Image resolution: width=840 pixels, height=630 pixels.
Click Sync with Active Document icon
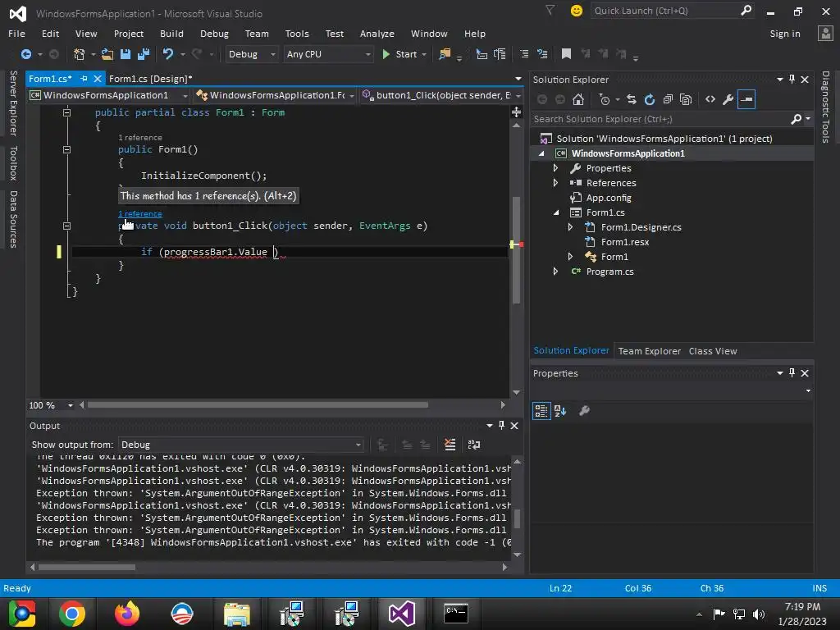tap(632, 99)
